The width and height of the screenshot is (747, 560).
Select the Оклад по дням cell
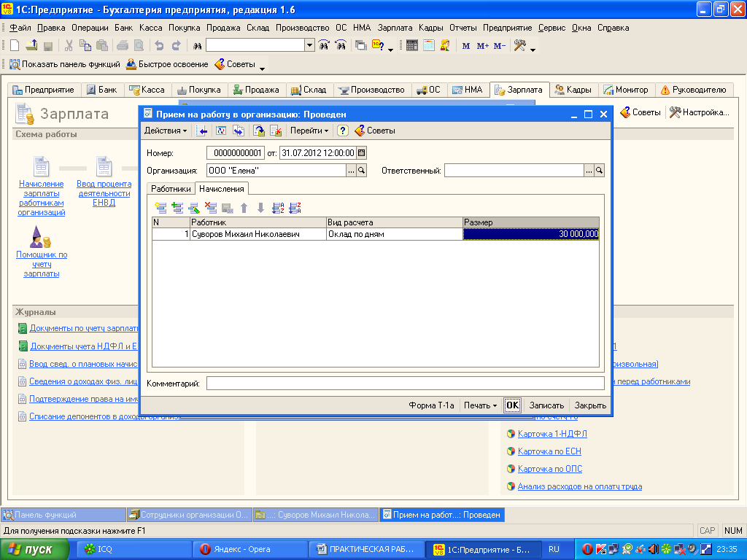[x=394, y=234]
